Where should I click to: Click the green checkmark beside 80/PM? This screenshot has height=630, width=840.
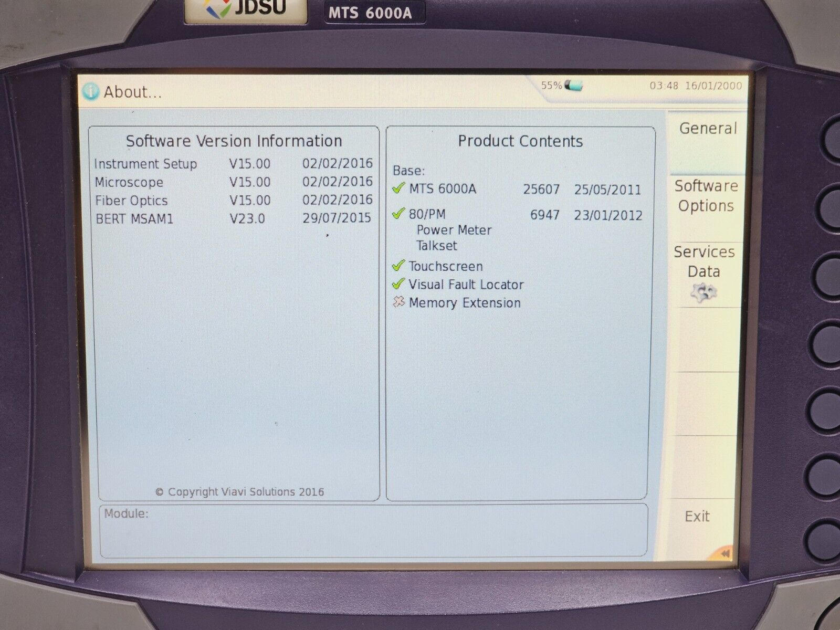point(398,213)
